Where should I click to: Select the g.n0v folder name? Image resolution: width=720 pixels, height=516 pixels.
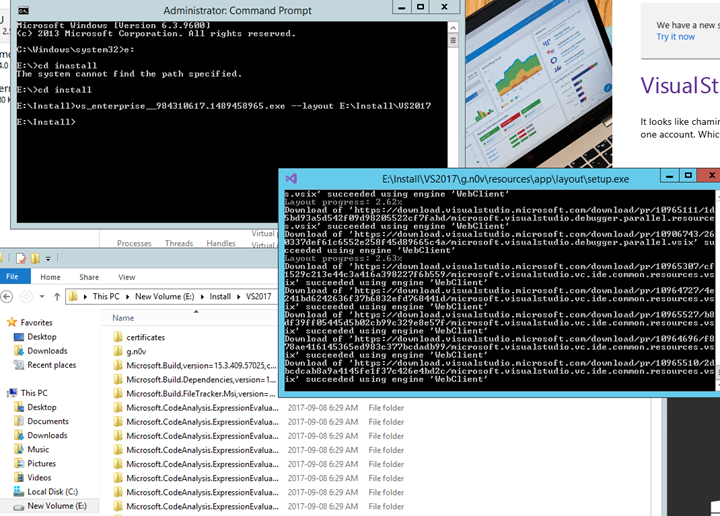136,352
